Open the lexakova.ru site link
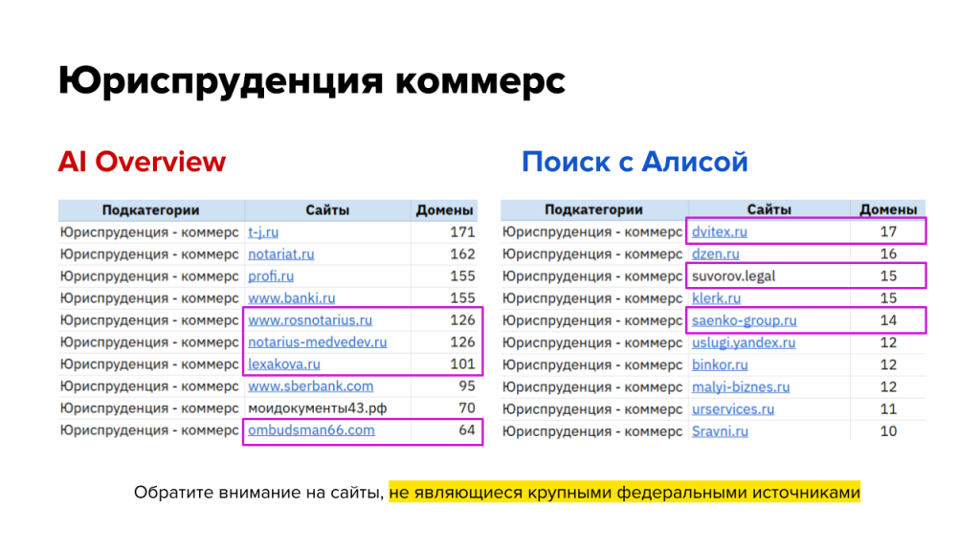This screenshot has height=551, width=980. pyautogui.click(x=283, y=364)
